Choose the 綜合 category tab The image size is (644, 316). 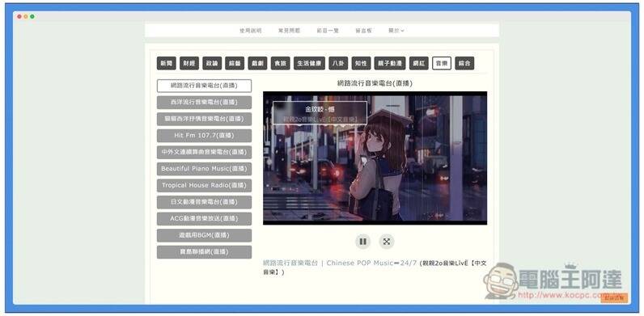[464, 63]
